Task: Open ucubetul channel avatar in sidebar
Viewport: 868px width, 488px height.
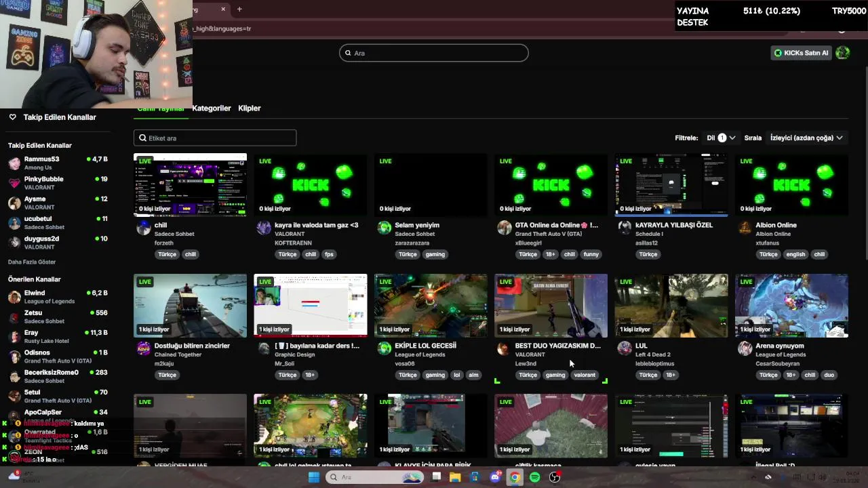Action: [14, 223]
